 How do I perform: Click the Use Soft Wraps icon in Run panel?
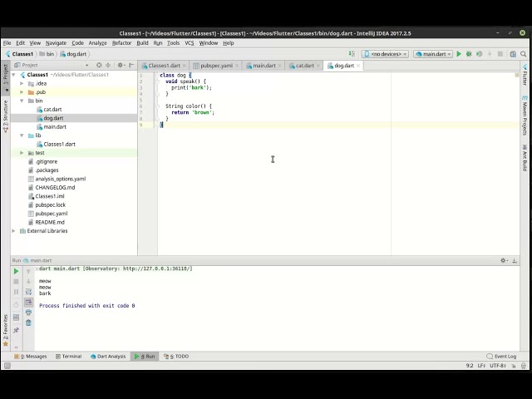[28, 292]
